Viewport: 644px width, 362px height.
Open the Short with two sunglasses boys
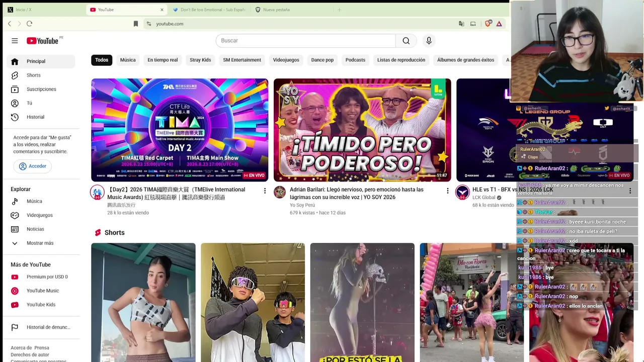click(x=253, y=303)
